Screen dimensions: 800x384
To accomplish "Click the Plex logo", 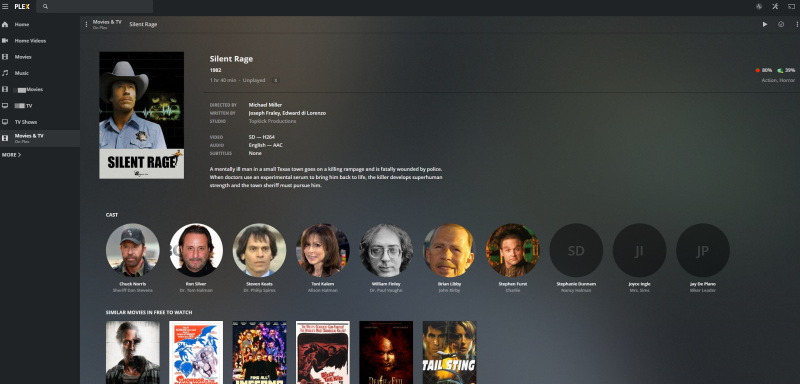I will 22,7.
